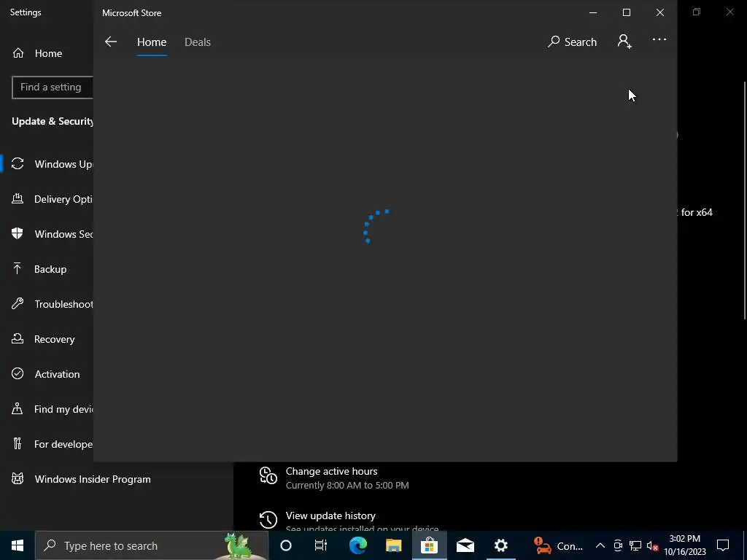This screenshot has height=560, width=747.
Task: Click the Settings gear taskbar icon
Action: pos(500,545)
